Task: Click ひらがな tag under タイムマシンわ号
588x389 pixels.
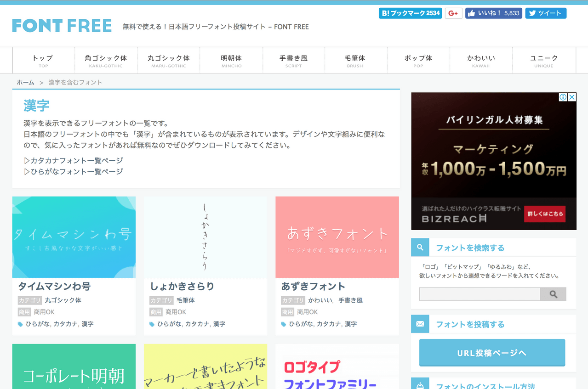Action: tap(38, 324)
